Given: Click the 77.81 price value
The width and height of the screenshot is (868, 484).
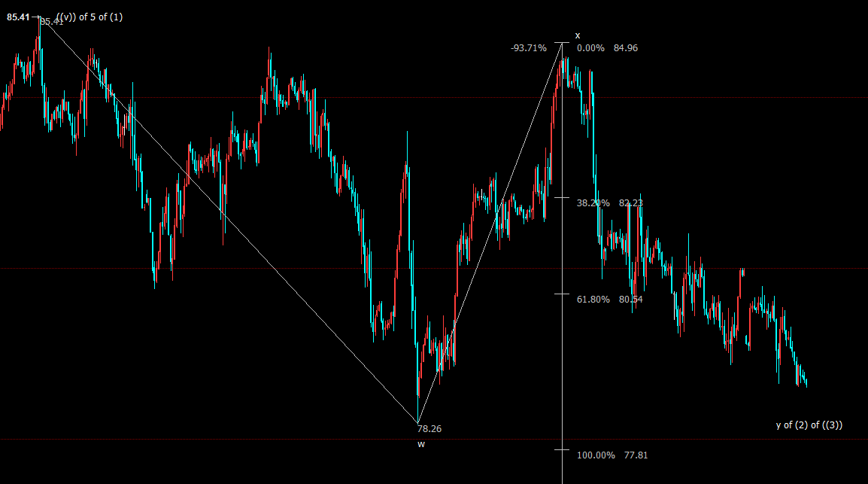Looking at the screenshot, I should coord(636,455).
